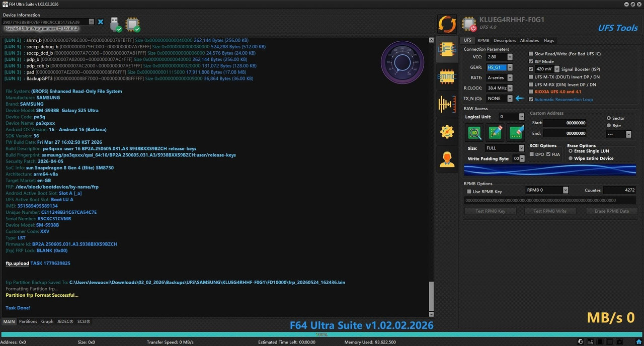The width and height of the screenshot is (644, 346).
Task: Click the magnifier read ID icon
Action: tap(474, 132)
